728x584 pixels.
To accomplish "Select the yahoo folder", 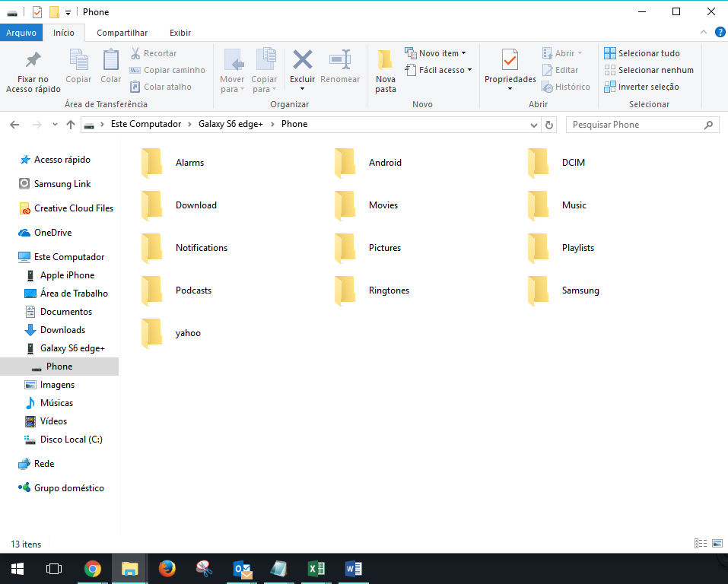I will pyautogui.click(x=171, y=333).
